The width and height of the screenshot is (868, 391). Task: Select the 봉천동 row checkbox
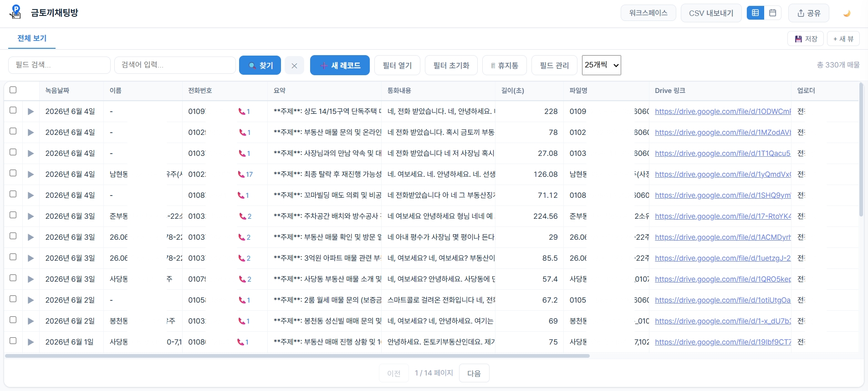pos(13,320)
